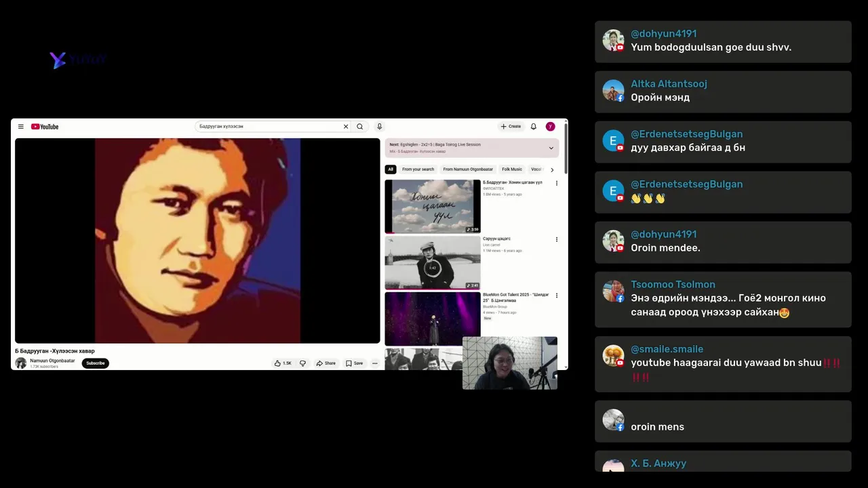Click the YouTube page scrollbar
Image resolution: width=868 pixels, height=488 pixels.
click(566, 149)
